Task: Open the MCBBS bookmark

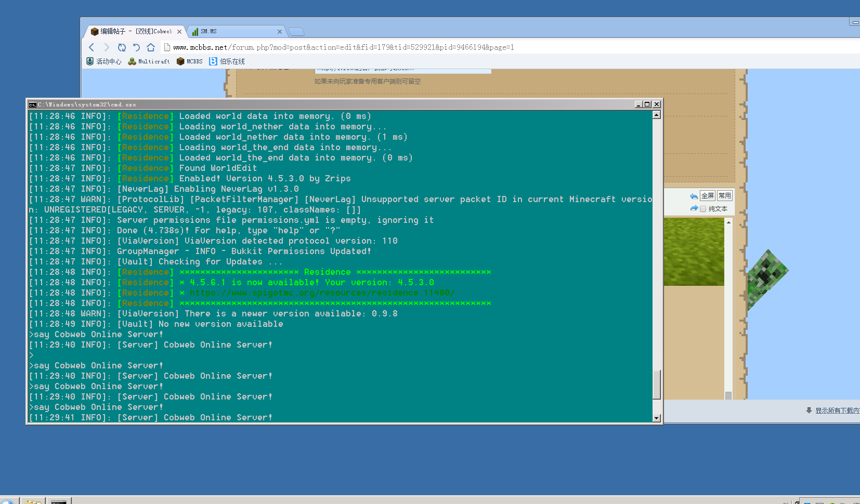Action: coord(190,61)
